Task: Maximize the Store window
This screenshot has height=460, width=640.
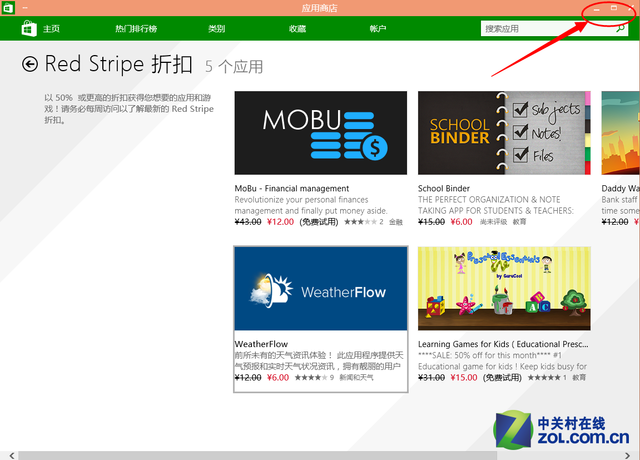Action: [614, 8]
